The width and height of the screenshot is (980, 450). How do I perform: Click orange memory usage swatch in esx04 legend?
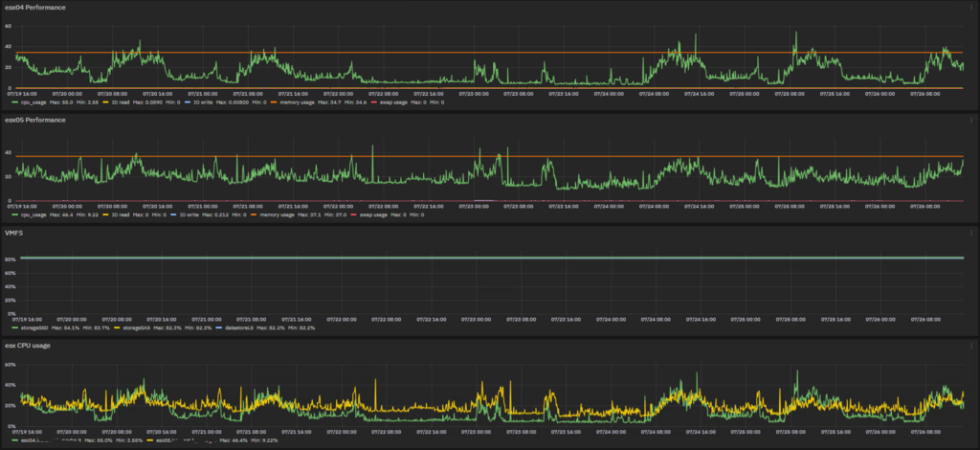274,101
